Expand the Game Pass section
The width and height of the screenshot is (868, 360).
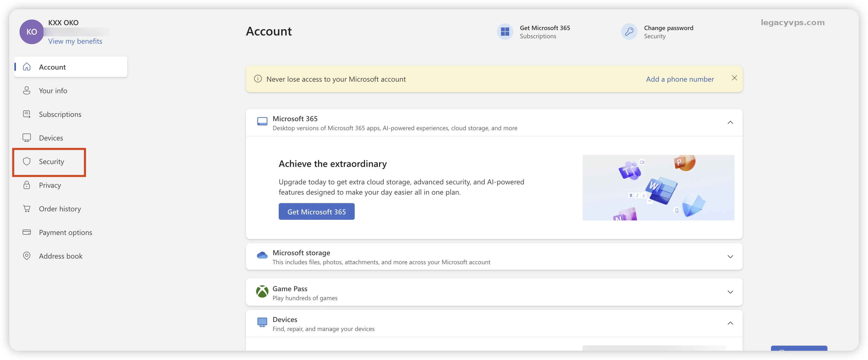click(x=730, y=292)
